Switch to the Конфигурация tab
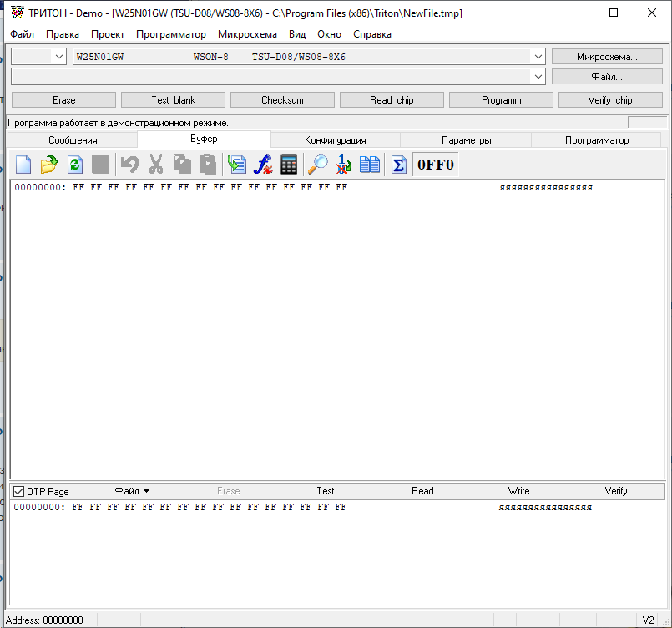The image size is (672, 628). [335, 140]
